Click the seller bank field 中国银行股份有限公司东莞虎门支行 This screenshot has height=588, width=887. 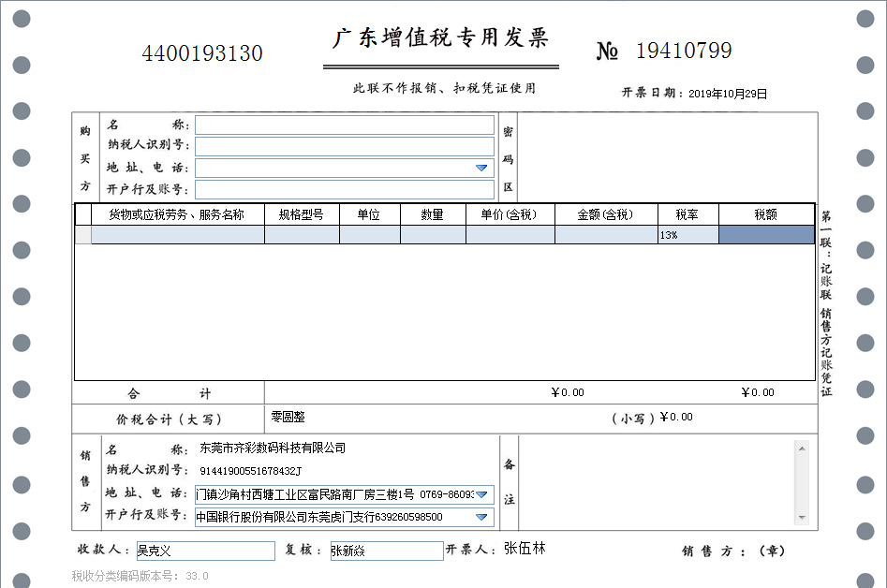(x=345, y=517)
